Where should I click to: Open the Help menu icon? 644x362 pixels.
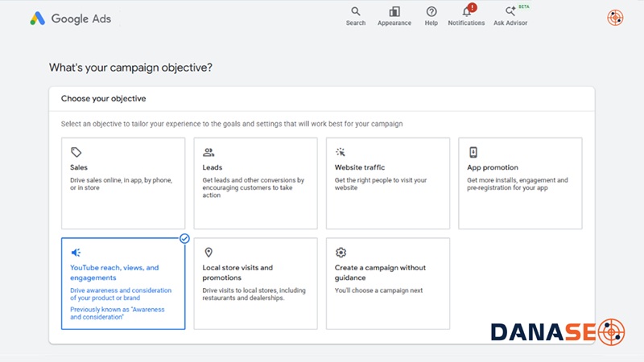pyautogui.click(x=431, y=11)
